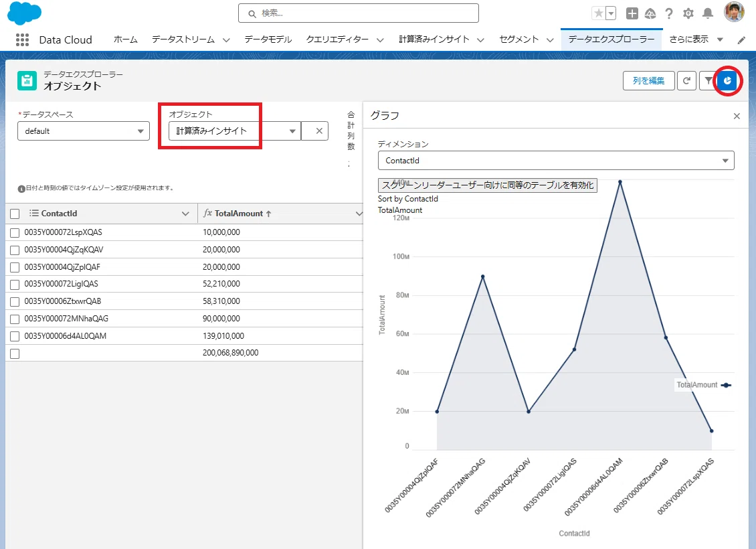The height and width of the screenshot is (549, 756).
Task: Expand the セグメント tab chevron
Action: click(x=550, y=40)
